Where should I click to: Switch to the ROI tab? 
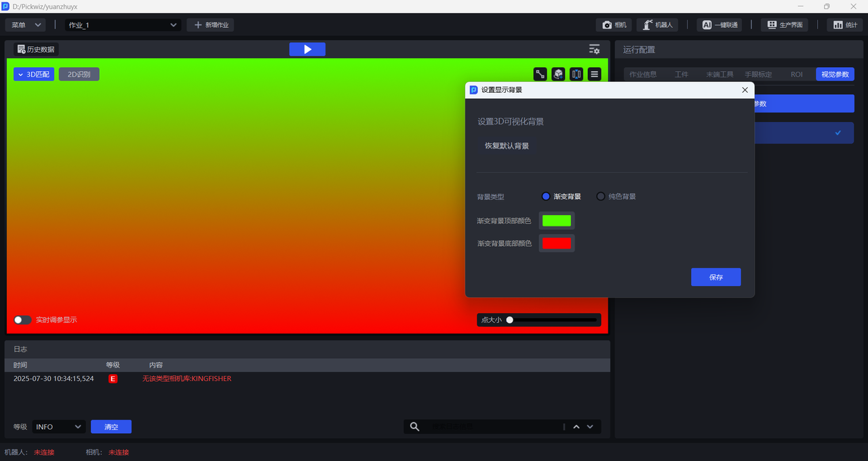pos(797,75)
